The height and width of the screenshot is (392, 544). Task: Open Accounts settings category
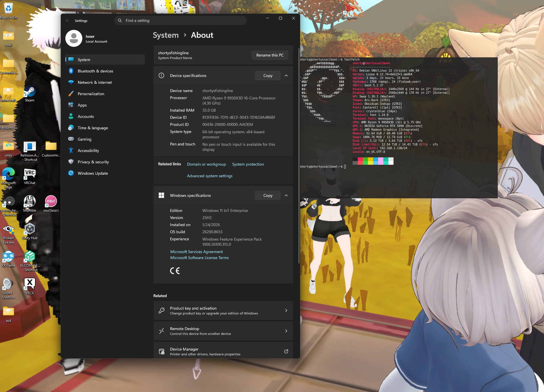click(x=105, y=116)
